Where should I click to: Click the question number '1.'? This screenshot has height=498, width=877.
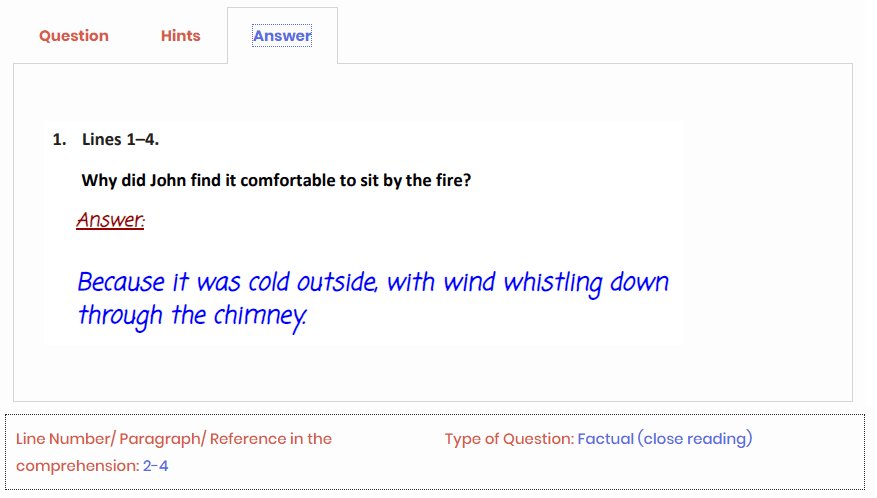pyautogui.click(x=59, y=139)
